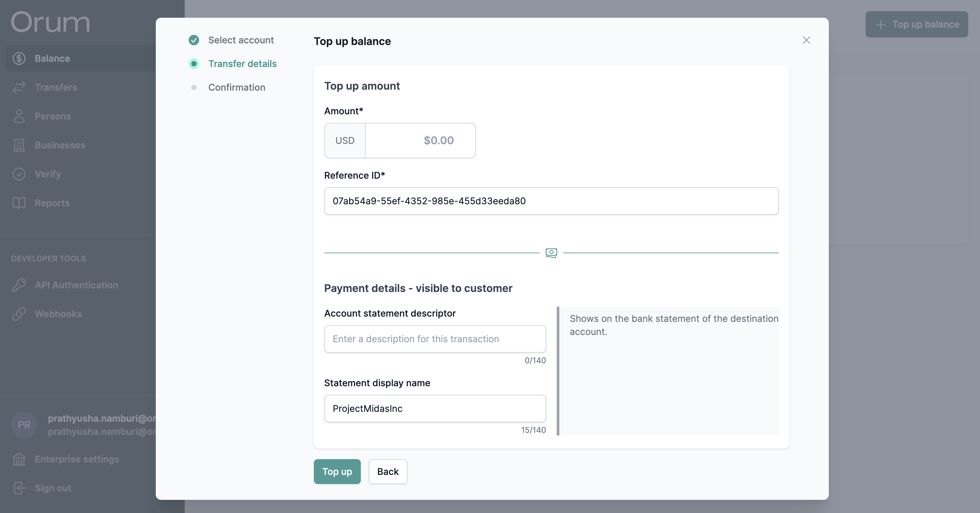Click the Businesses building icon
980x513 pixels.
point(19,145)
